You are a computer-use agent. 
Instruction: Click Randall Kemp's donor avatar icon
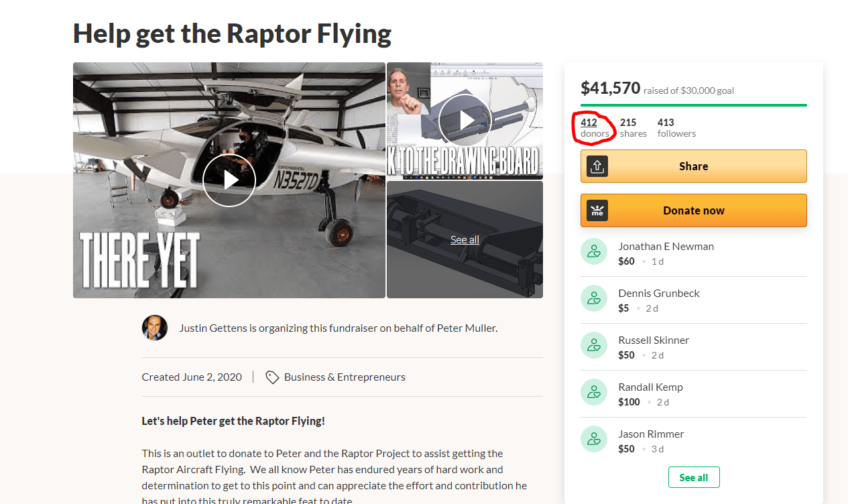click(593, 393)
